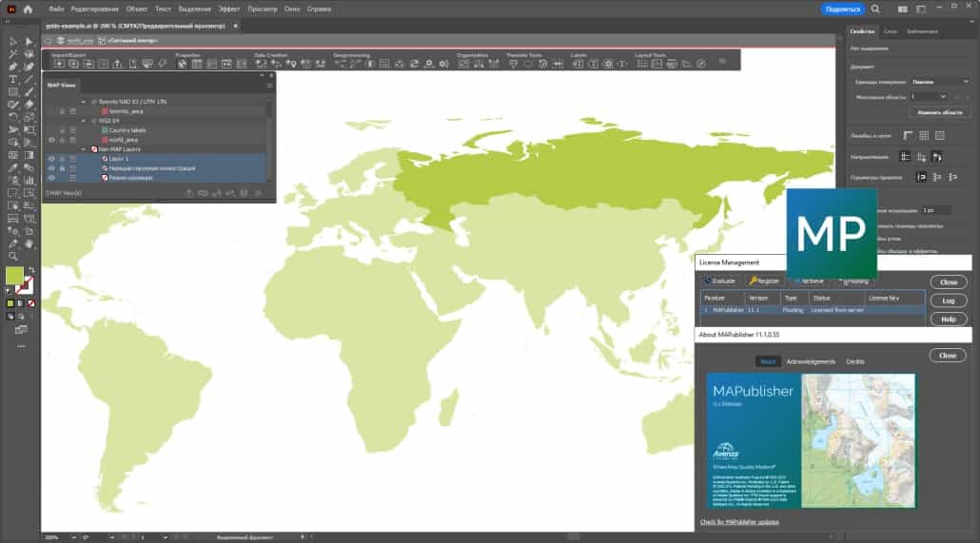Viewport: 980px width, 543px height.
Task: Toggle eye of last Non-MAP layer row
Action: click(51, 178)
